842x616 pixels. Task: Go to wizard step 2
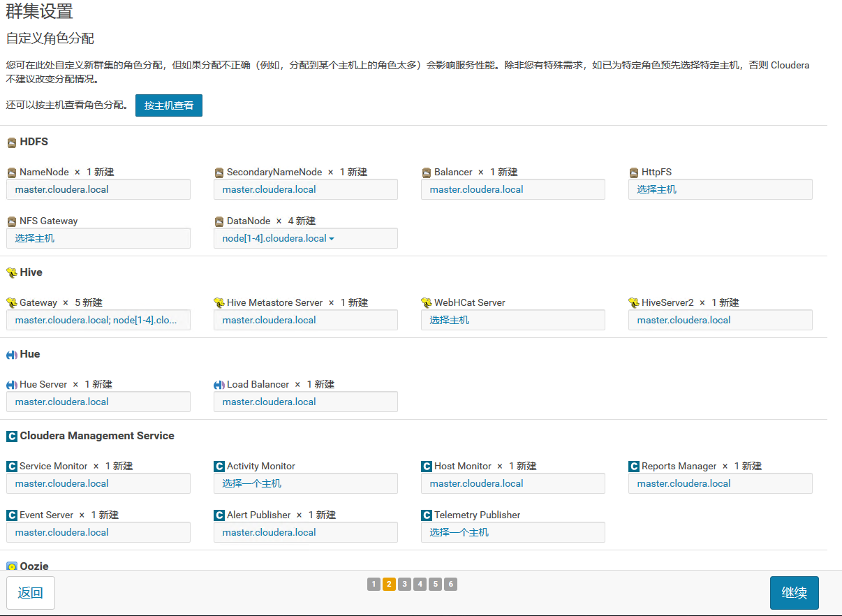(389, 584)
